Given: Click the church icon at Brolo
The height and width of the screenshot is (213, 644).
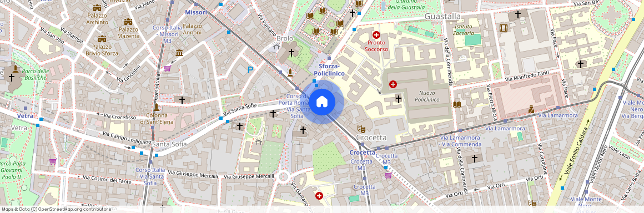Looking at the screenshot, I should (291, 53).
